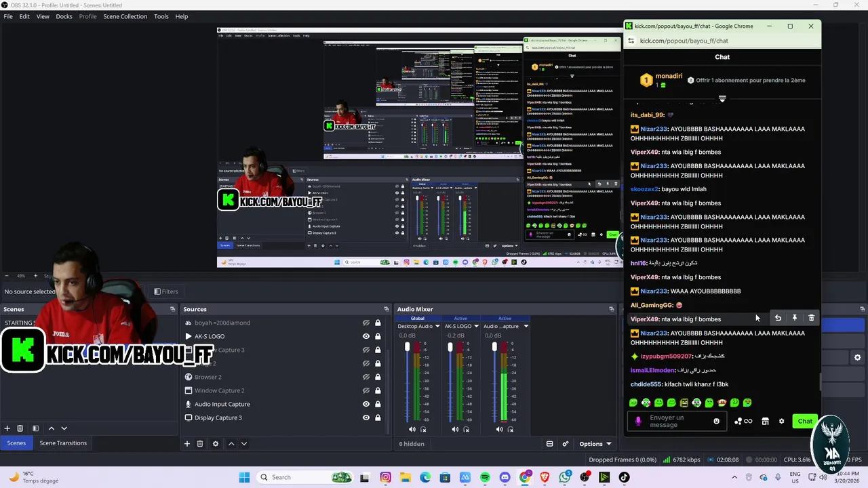This screenshot has width=868, height=488.
Task: Delete the ViperX49 chat message
Action: coord(812,318)
